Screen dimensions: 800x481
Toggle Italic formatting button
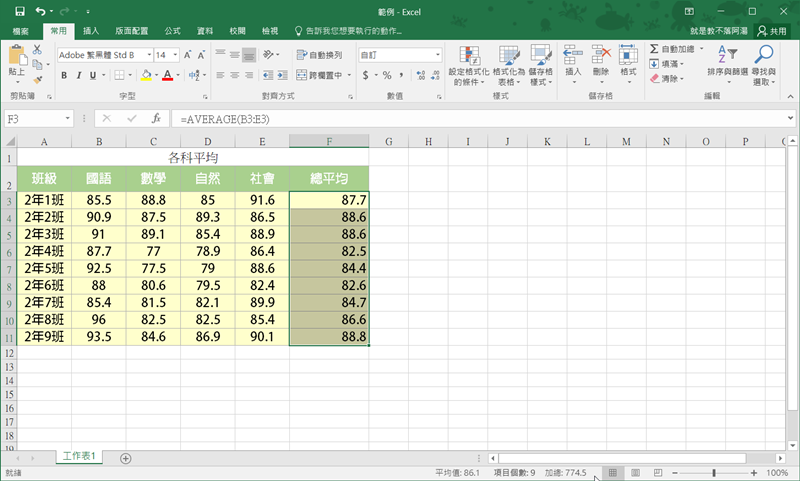79,74
